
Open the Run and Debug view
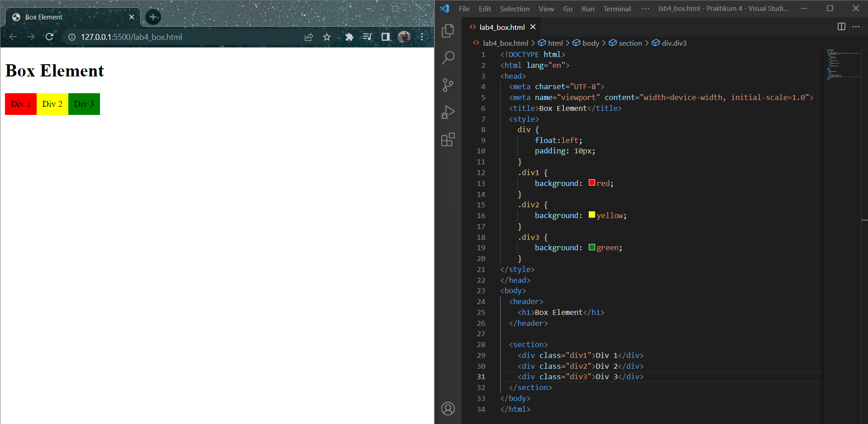pyautogui.click(x=448, y=112)
